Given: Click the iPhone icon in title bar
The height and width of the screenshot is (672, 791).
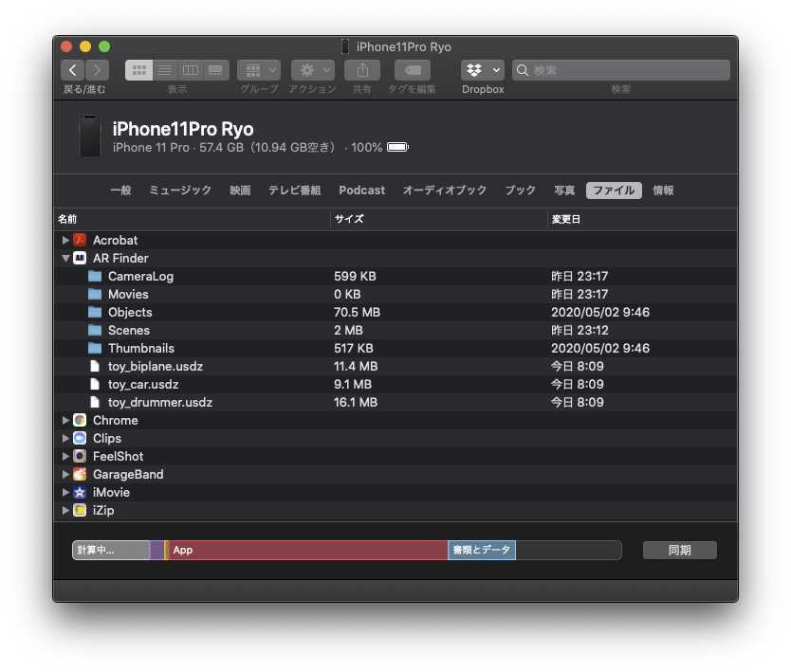Looking at the screenshot, I should pos(345,46).
